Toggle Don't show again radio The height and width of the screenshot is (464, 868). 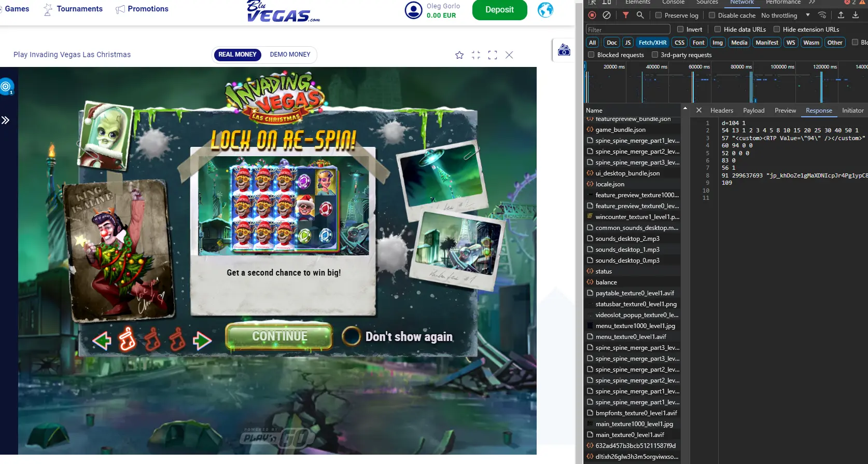click(351, 336)
